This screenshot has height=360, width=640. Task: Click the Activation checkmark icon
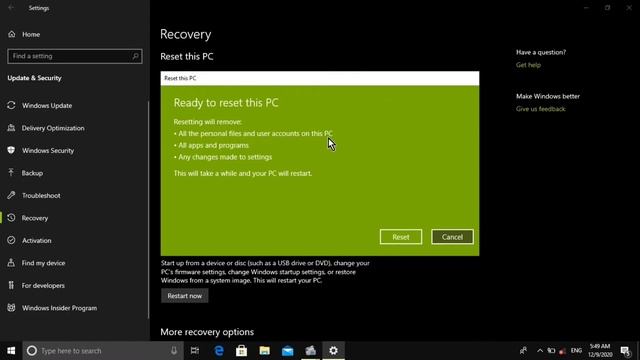tap(11, 240)
